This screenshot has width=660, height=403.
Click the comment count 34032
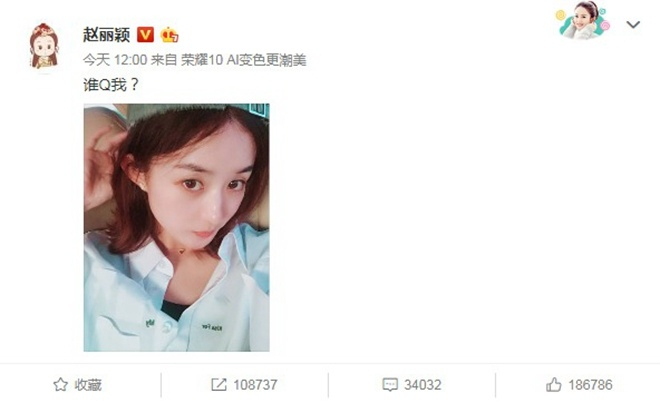423,384
